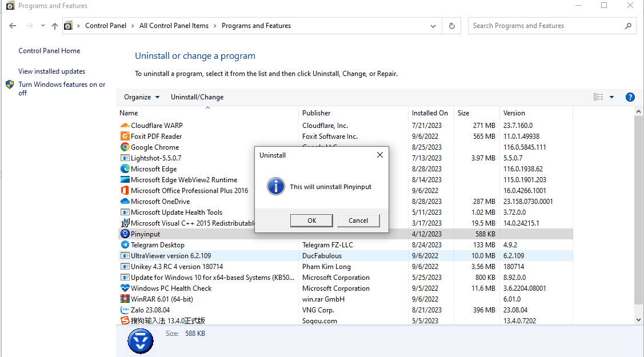644x357 pixels.
Task: Click the Visual C++ 2015 Redistributable icon
Action: tap(125, 223)
